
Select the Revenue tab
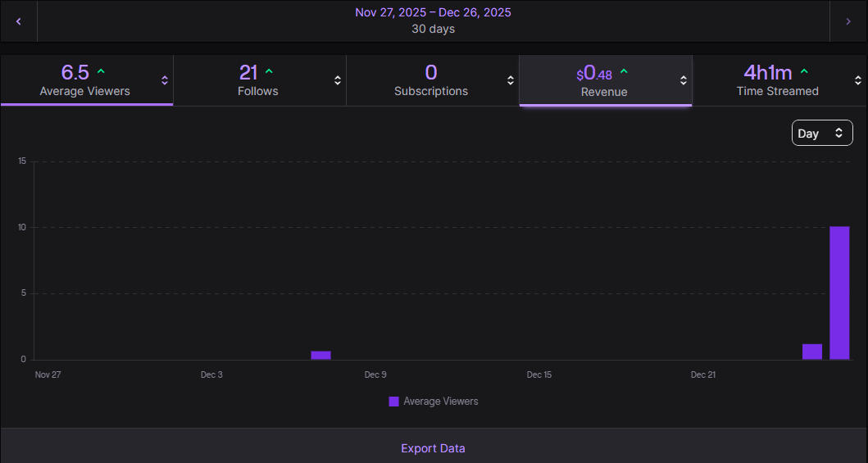point(606,80)
